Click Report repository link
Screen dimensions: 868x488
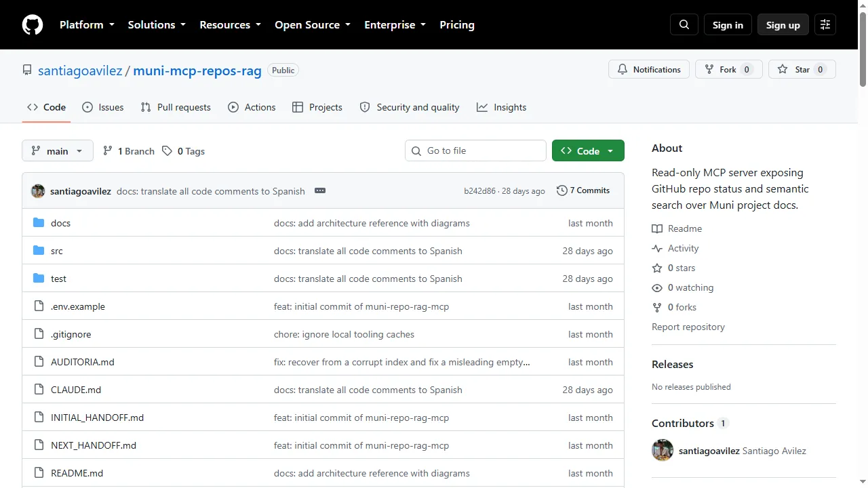pos(688,327)
